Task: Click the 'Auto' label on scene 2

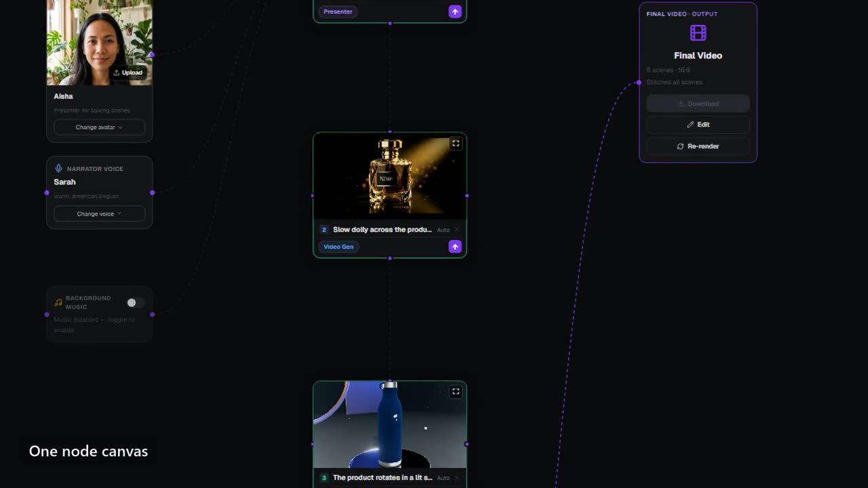Action: click(x=443, y=230)
